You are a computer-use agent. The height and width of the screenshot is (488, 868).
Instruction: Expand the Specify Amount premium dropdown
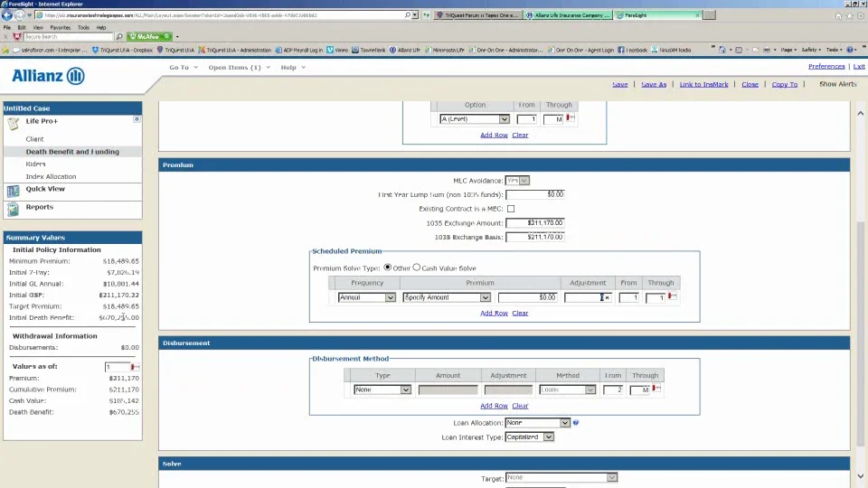[x=446, y=297]
